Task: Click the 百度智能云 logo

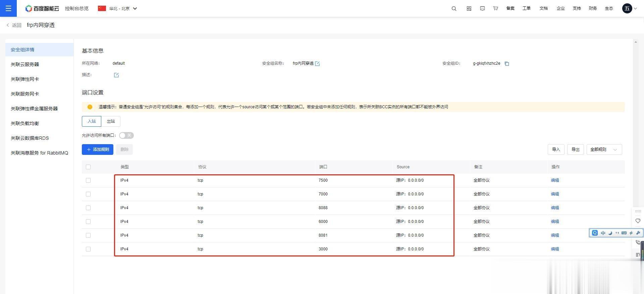Action: click(x=42, y=8)
